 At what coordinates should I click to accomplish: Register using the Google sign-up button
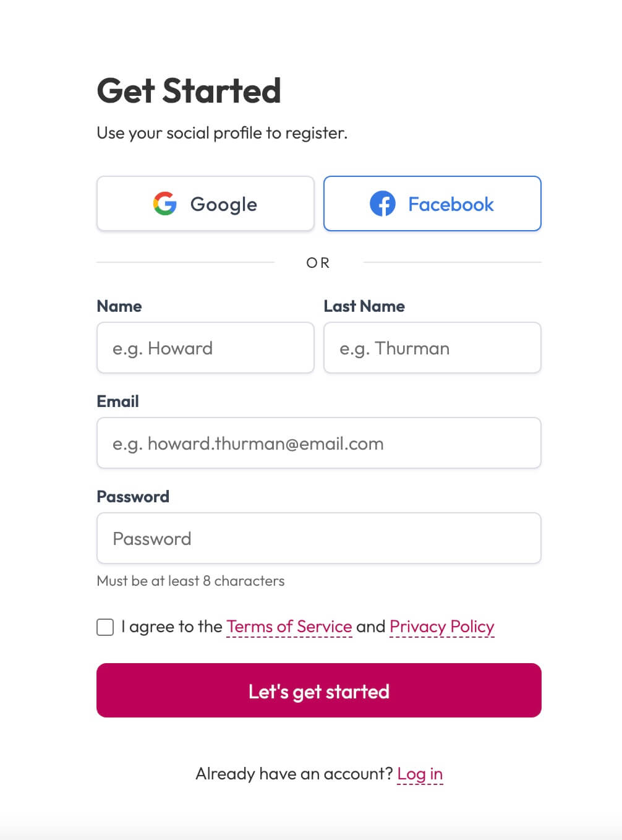click(205, 204)
